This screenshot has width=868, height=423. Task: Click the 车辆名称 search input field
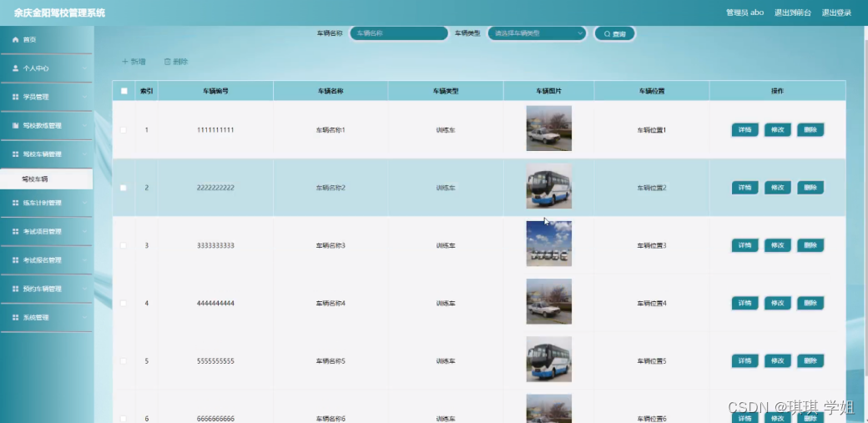coord(399,33)
